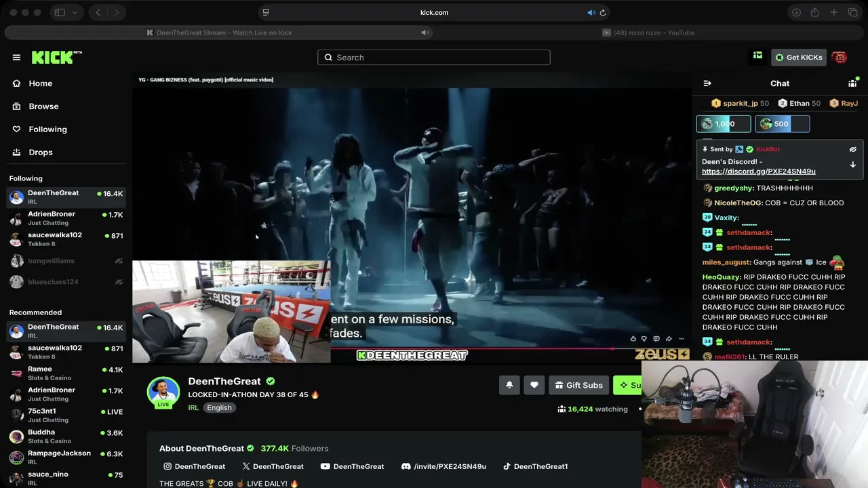This screenshot has height=488, width=868.
Task: Open RampageJackson in Recommended channels
Action: [66, 457]
